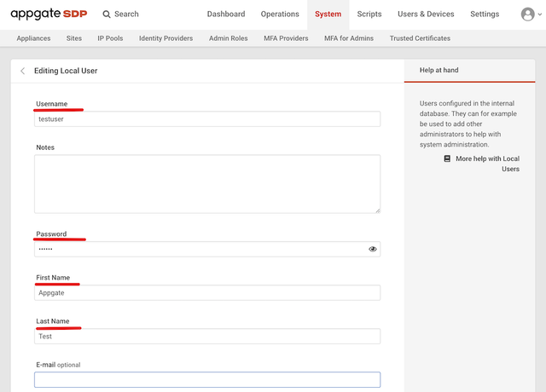The height and width of the screenshot is (392, 546).
Task: Click the Appgate SDP logo
Action: click(49, 14)
